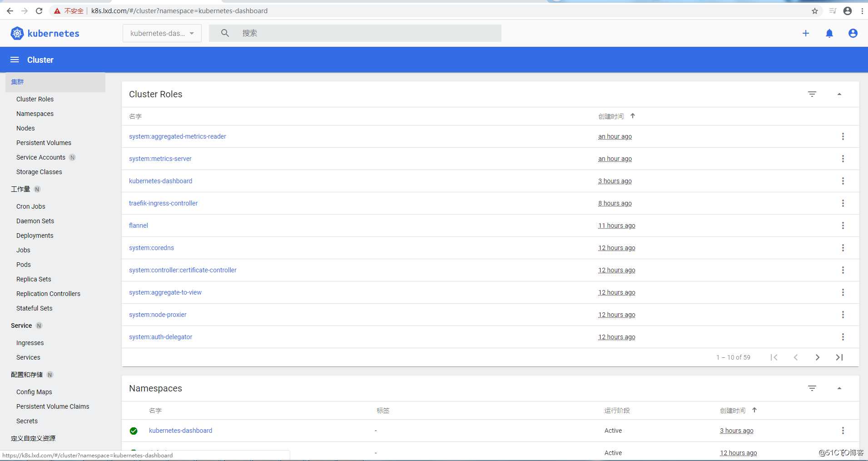Open the Chrome three-dot menu
This screenshot has width=868, height=461.
[862, 11]
